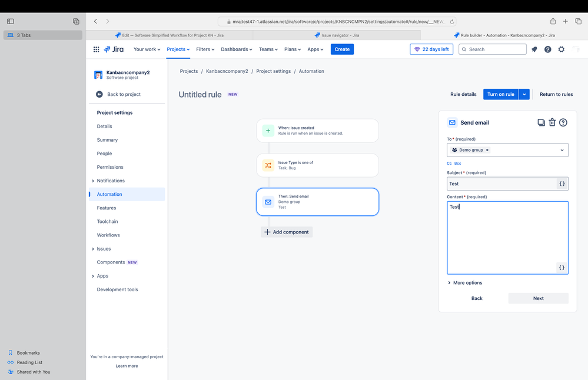Open People in Project settings sidebar
Viewport: 588px width, 380px height.
pyautogui.click(x=104, y=154)
